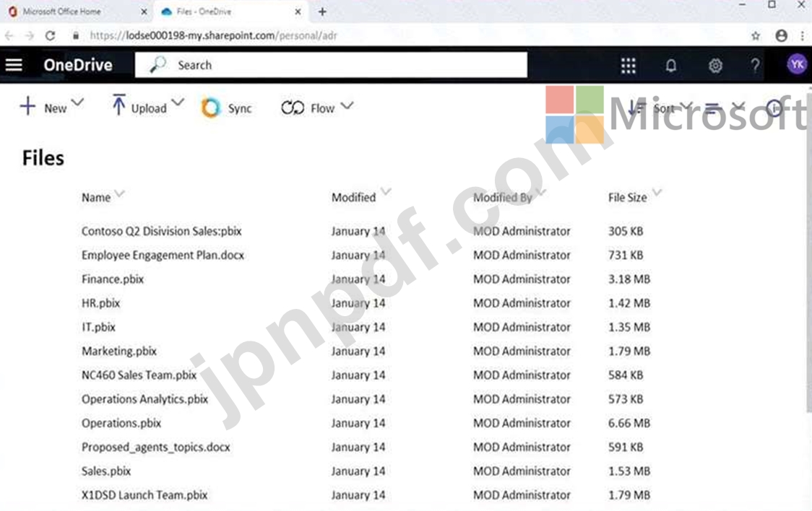Click the padlock site security icon
The width and height of the screenshot is (812, 511).
pos(76,35)
